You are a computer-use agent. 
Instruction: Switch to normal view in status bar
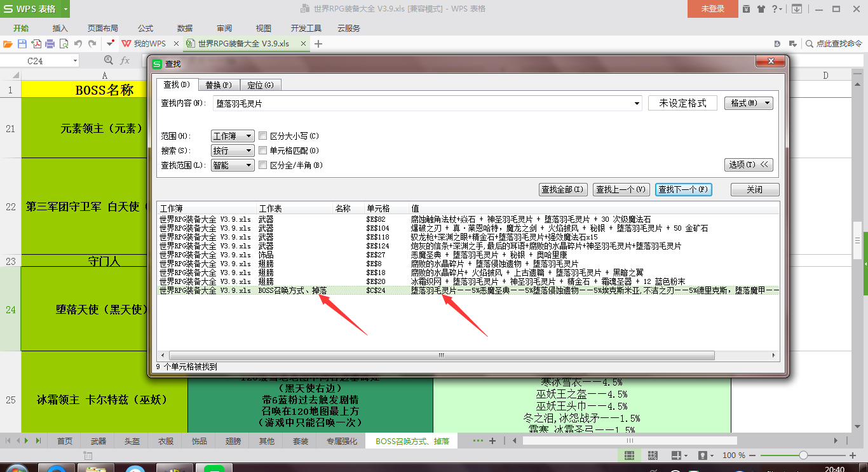[x=629, y=455]
